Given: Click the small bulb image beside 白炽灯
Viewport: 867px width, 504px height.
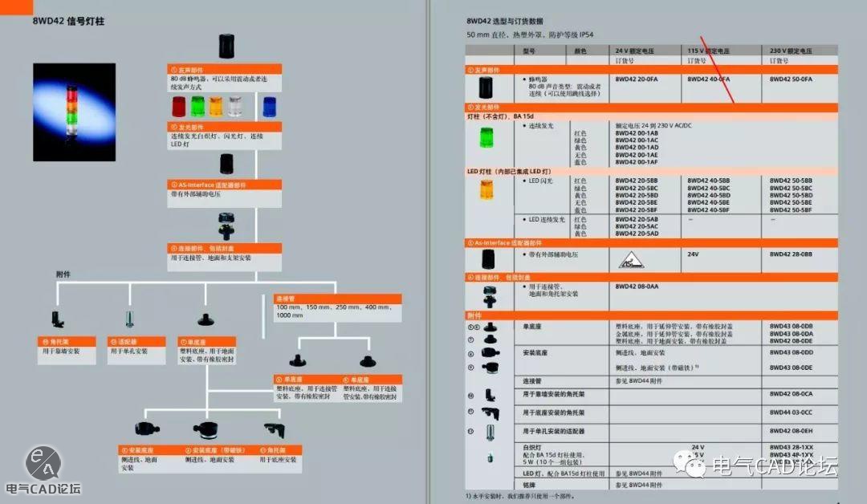Looking at the screenshot, I should pos(490,458).
